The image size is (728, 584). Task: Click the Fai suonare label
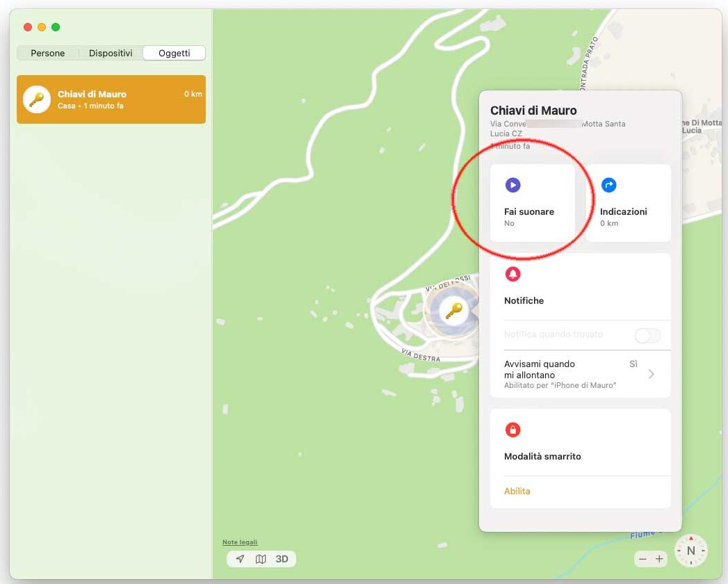click(529, 211)
